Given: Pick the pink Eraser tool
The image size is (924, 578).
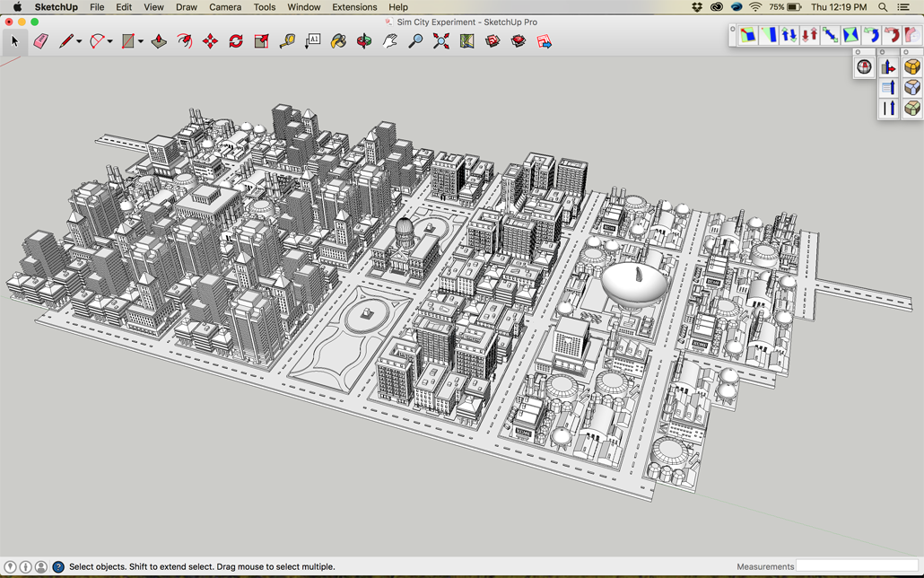Looking at the screenshot, I should click(40, 41).
